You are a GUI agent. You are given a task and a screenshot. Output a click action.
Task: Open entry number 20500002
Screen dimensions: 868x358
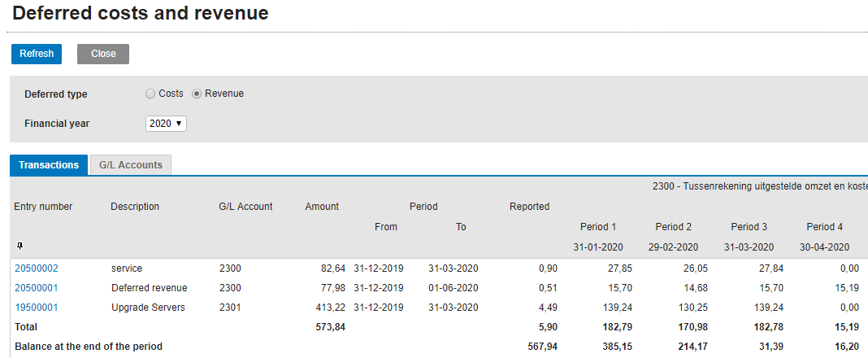[x=36, y=268]
